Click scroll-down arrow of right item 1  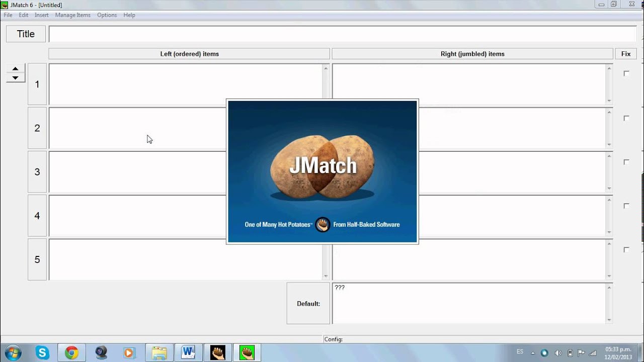click(x=609, y=101)
